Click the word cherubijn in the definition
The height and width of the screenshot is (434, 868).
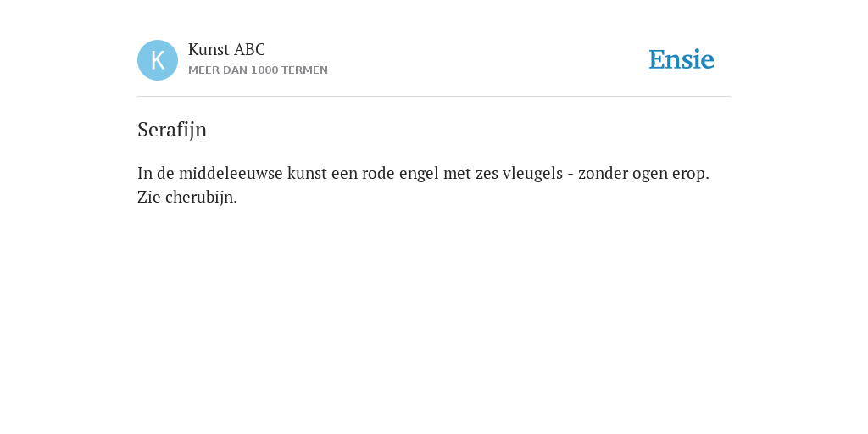(x=201, y=197)
